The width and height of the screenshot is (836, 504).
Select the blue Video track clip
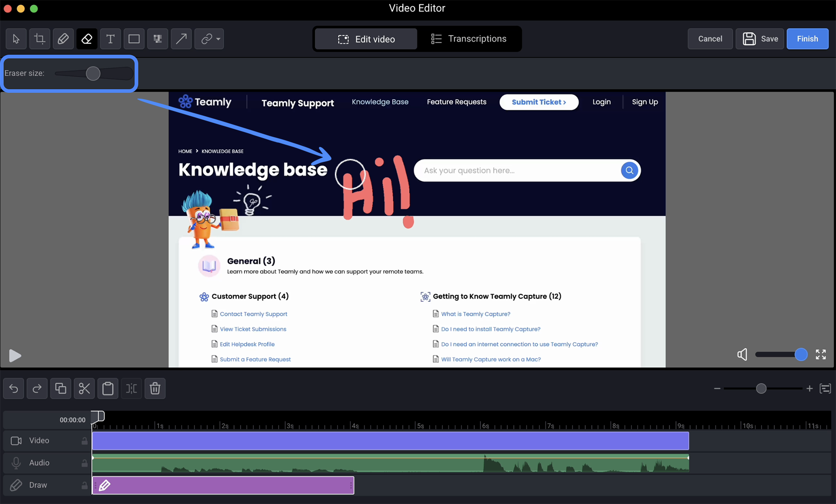[x=391, y=441]
